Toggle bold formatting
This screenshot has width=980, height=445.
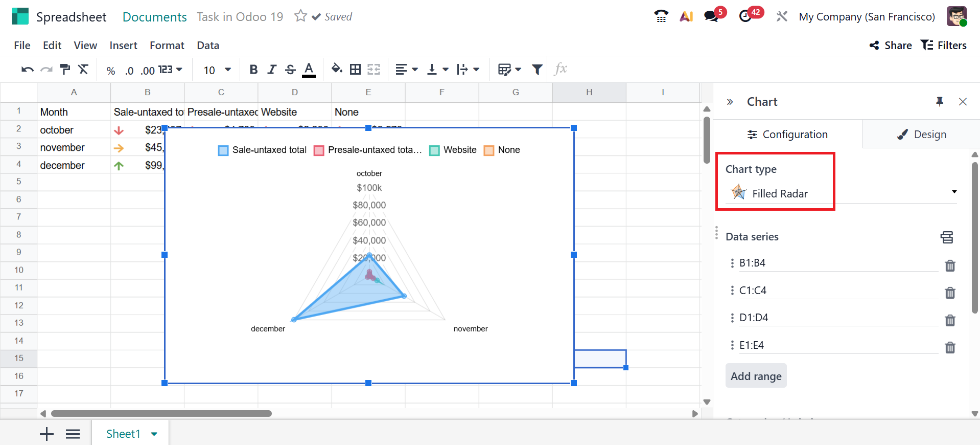tap(253, 70)
